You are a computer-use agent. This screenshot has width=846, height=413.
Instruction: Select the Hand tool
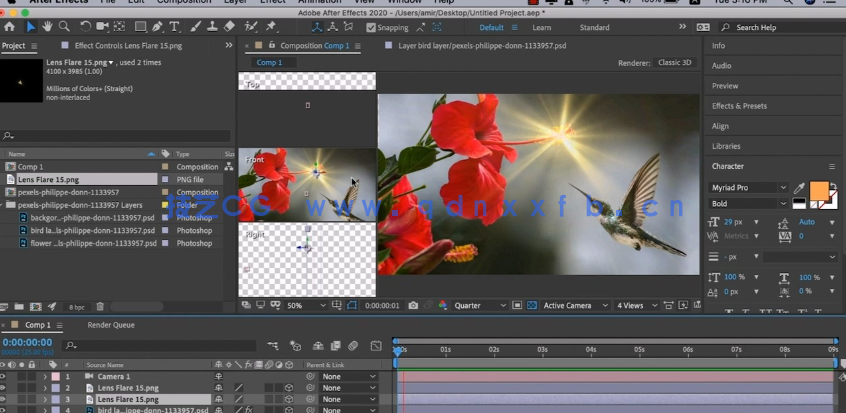(x=47, y=26)
